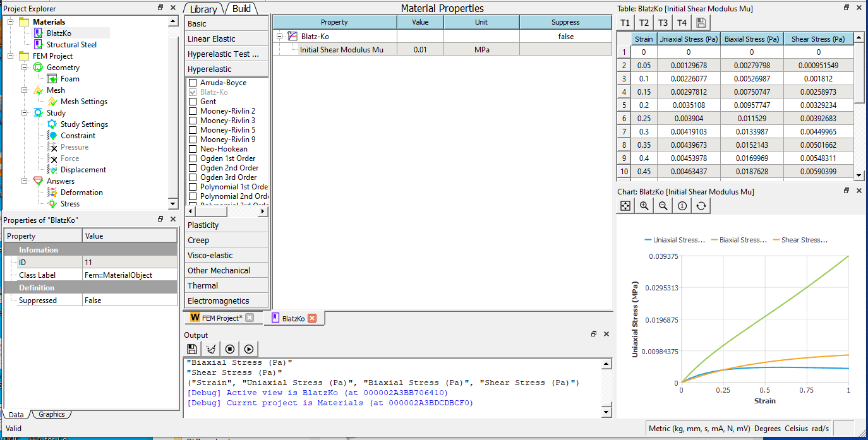Close the BlatzKo document tab

tap(311, 318)
